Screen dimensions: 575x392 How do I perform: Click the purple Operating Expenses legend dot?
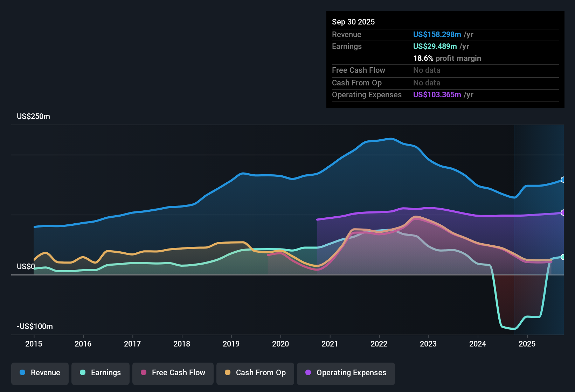point(309,373)
